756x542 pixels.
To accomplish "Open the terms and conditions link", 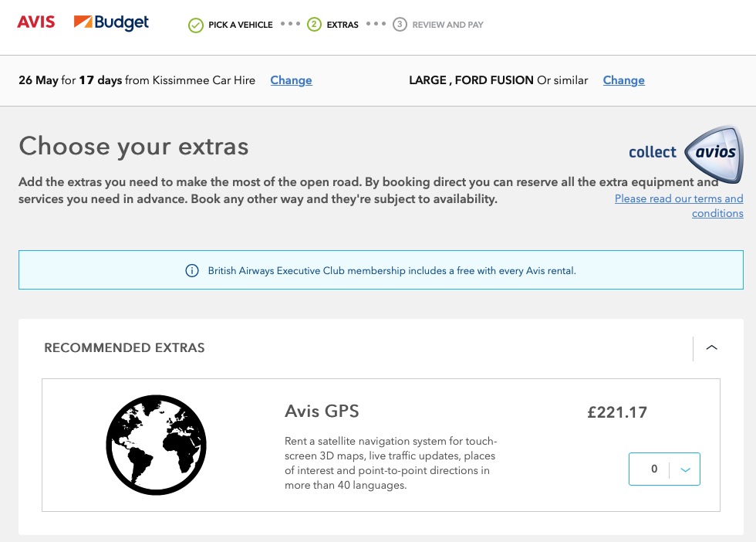I will (x=679, y=205).
